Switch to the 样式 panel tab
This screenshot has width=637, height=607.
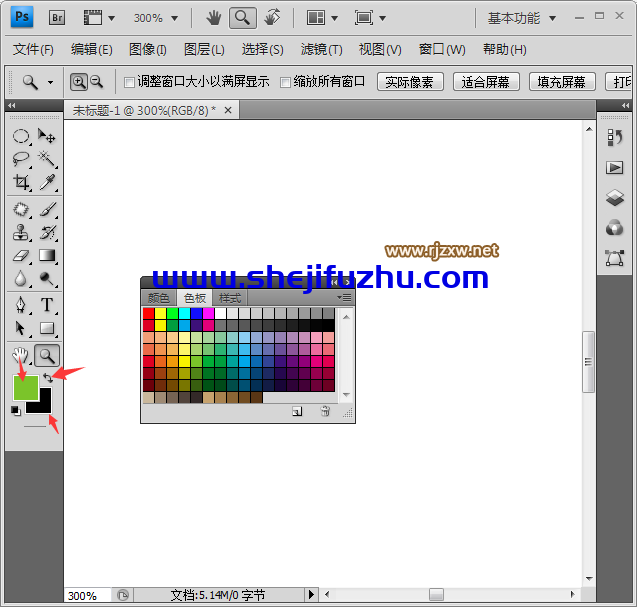pyautogui.click(x=230, y=298)
